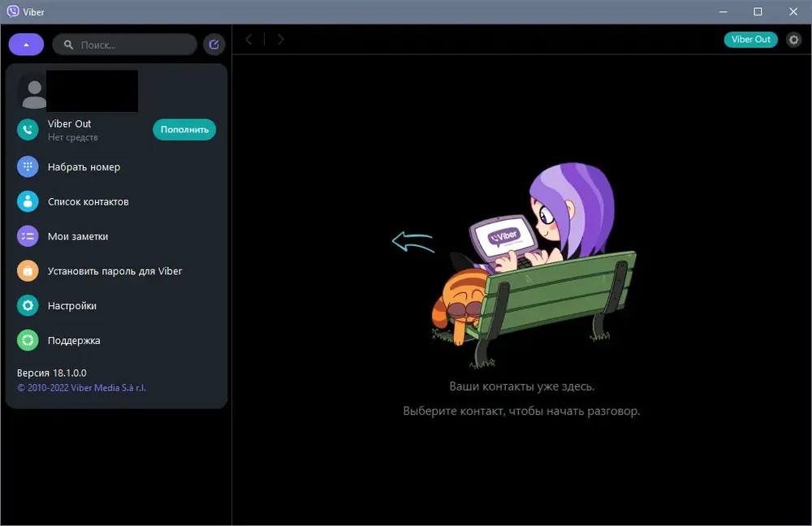812x526 pixels.
Task: Open the Настройки gear icon in menu
Action: tap(28, 305)
